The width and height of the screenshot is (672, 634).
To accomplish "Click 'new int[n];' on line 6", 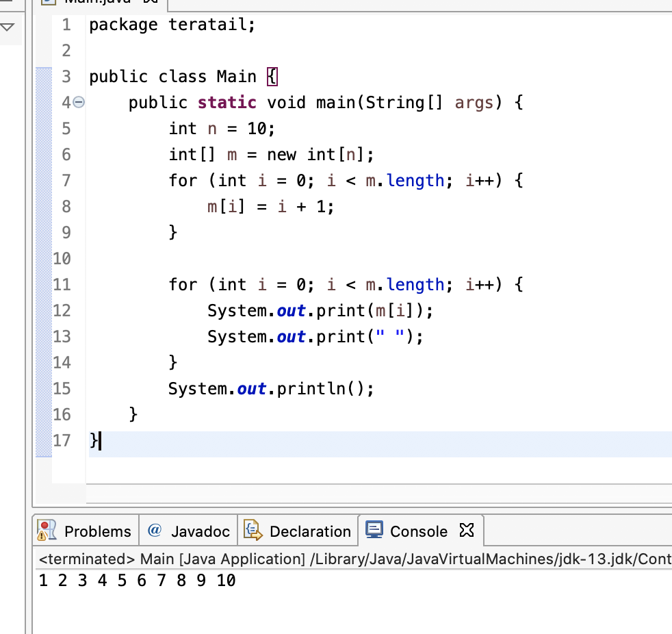I will 320,155.
